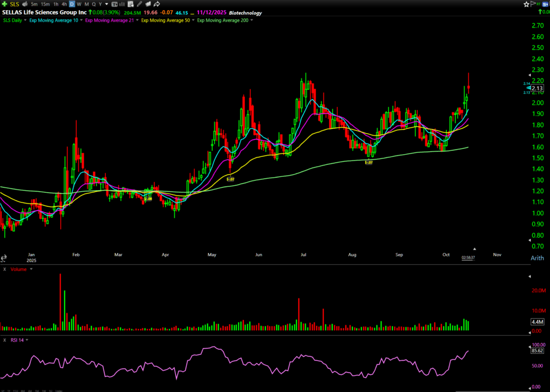Click the favorite star icon
The image size is (550, 392).
click(x=526, y=4)
